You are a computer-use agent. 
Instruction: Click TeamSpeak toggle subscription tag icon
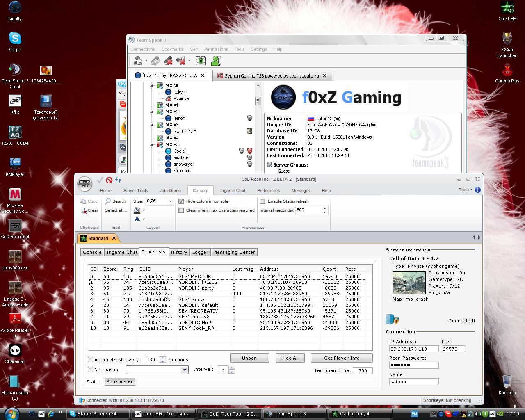[155, 61]
